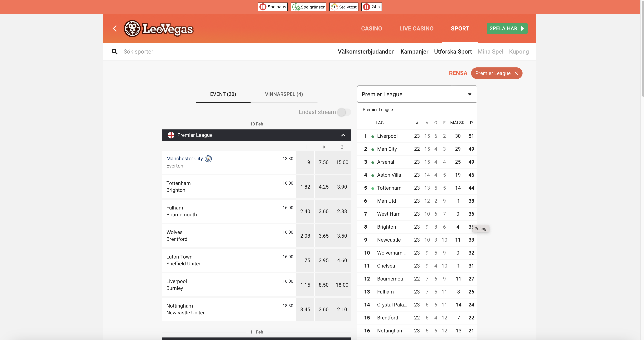
Task: Click the Manchester City club badge
Action: click(208, 159)
